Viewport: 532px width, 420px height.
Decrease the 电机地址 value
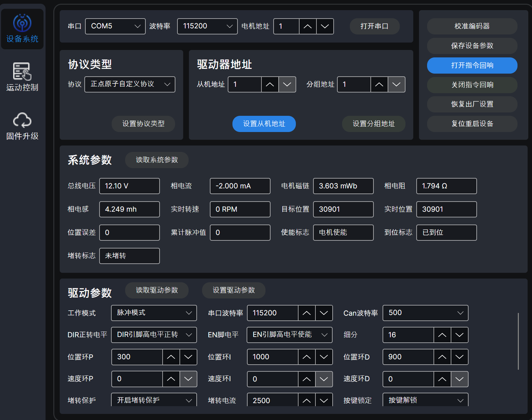click(x=325, y=26)
